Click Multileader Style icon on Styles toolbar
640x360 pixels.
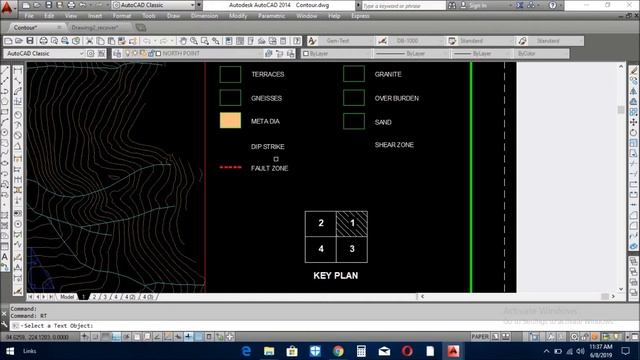click(x=522, y=41)
